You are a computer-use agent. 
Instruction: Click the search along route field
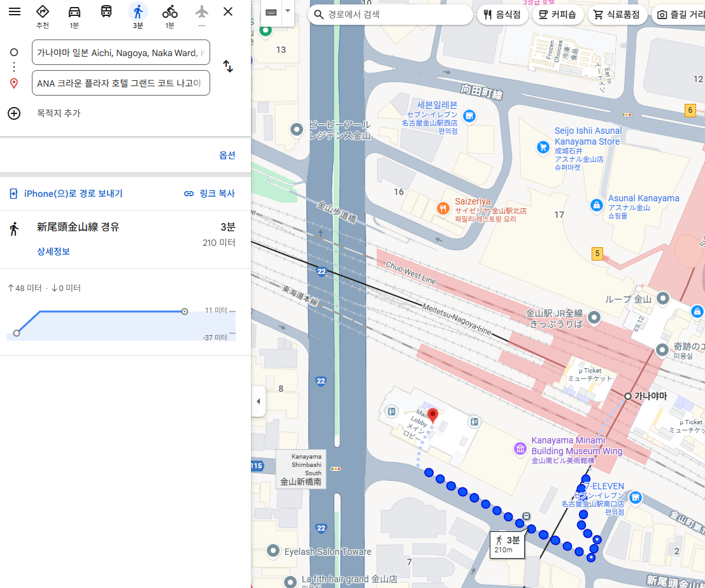[390, 15]
